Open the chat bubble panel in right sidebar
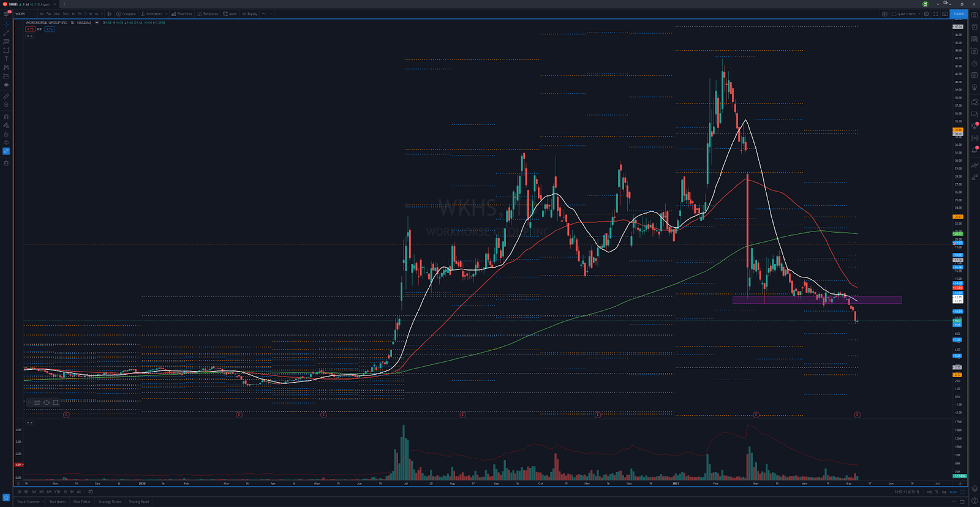Viewport: 980px width, 507px height. point(974,113)
